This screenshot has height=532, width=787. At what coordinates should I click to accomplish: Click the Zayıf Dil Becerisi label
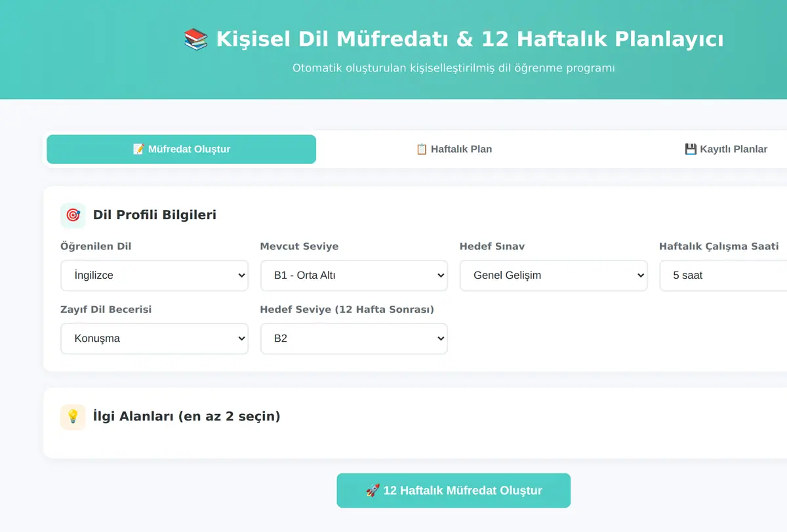point(106,310)
